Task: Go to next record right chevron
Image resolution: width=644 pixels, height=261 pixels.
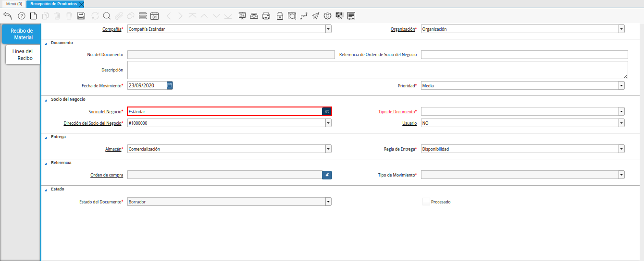Action: [180, 16]
